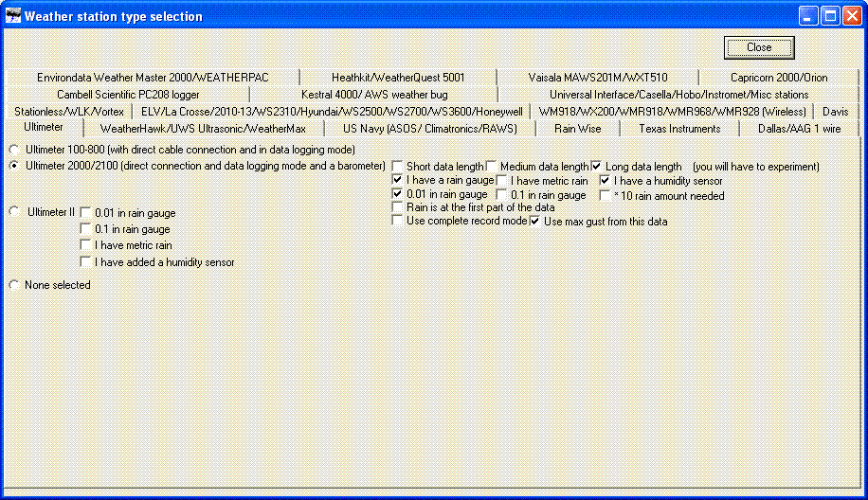Close window via red X button
This screenshot has width=868, height=500.
coord(853,16)
